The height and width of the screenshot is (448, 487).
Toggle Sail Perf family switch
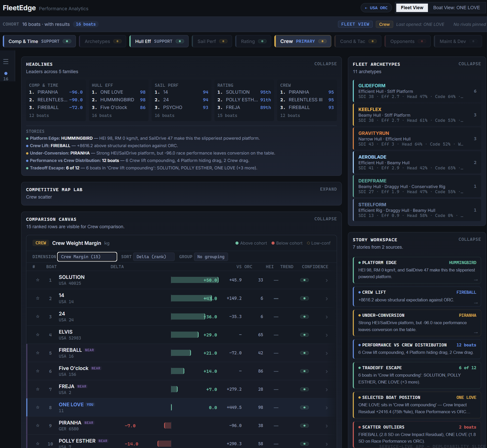223,41
